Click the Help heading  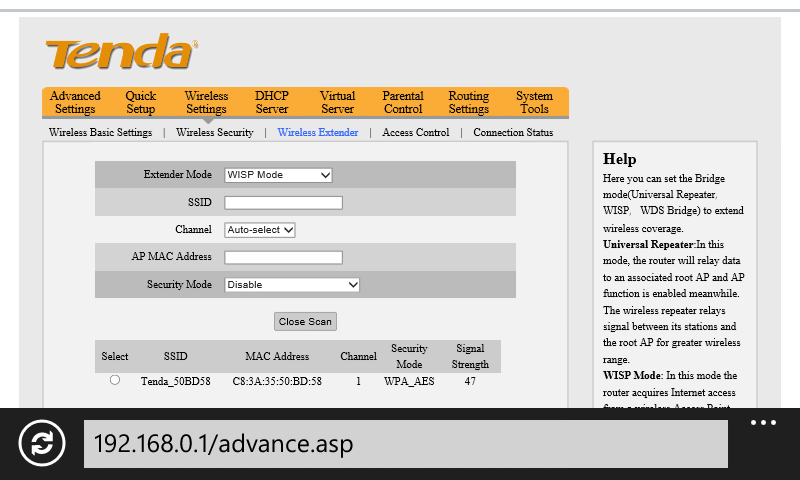tap(619, 159)
